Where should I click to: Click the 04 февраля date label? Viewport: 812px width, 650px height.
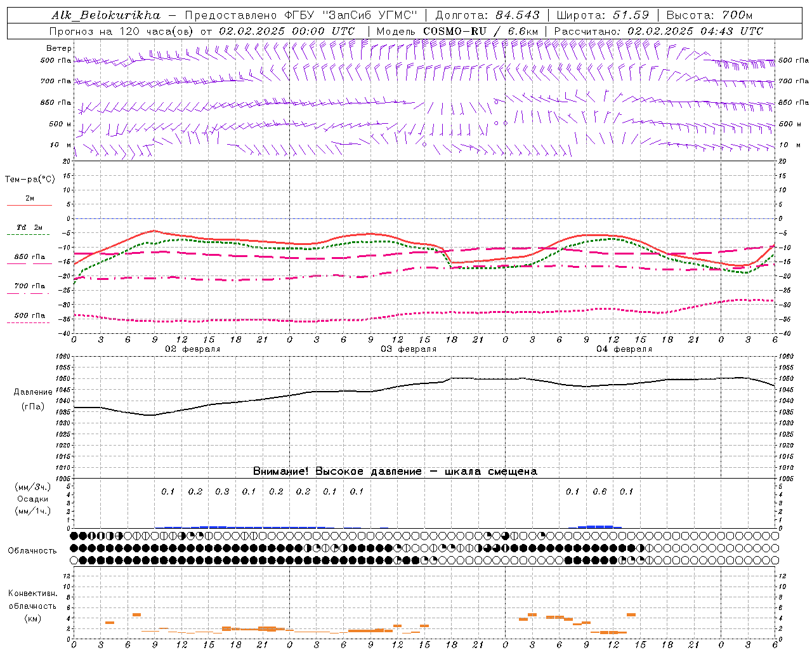coord(624,349)
